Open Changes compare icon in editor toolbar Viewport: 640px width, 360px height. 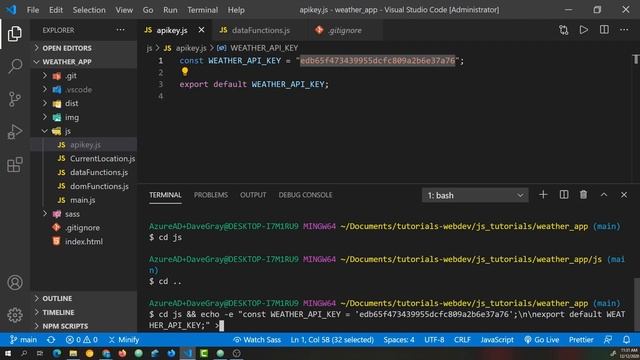click(564, 30)
